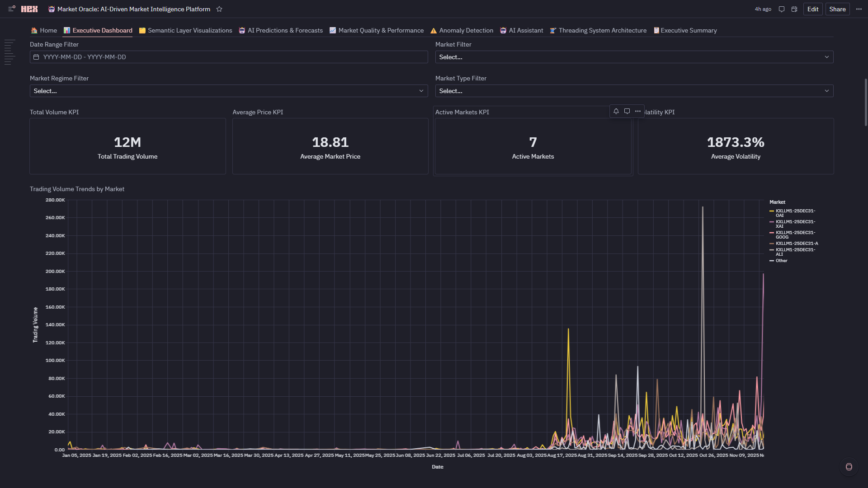Star the Market Oracle project as favorite
Image resolution: width=868 pixels, height=488 pixels.
219,9
